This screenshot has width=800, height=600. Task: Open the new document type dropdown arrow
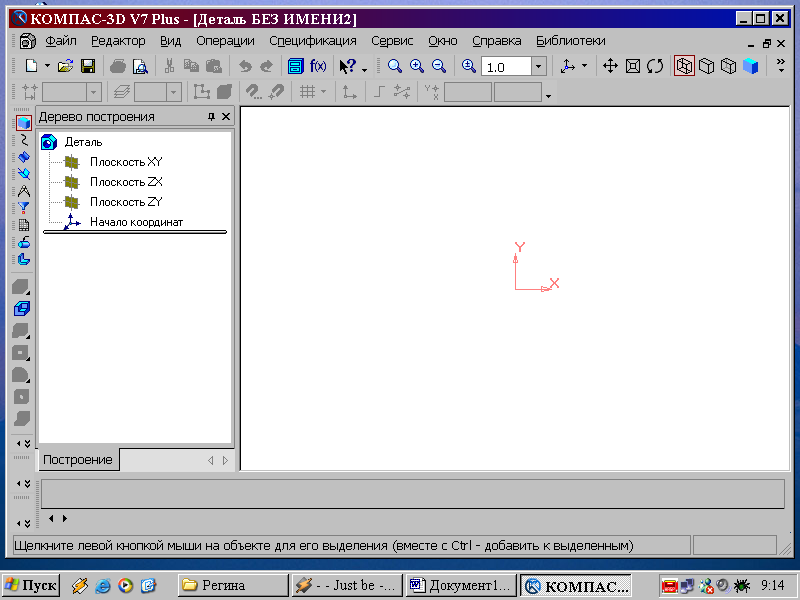click(47, 66)
